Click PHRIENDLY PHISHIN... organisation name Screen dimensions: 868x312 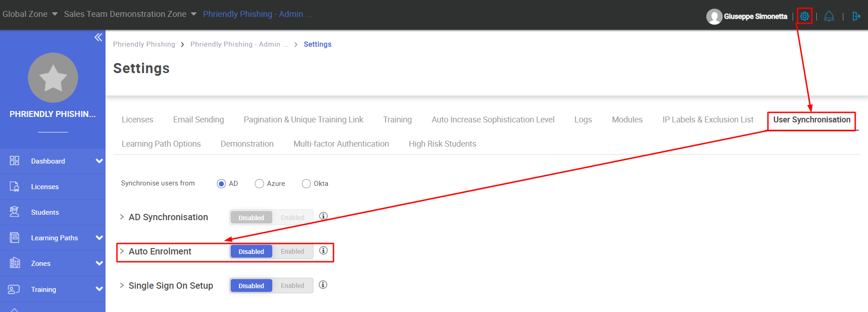[x=53, y=114]
